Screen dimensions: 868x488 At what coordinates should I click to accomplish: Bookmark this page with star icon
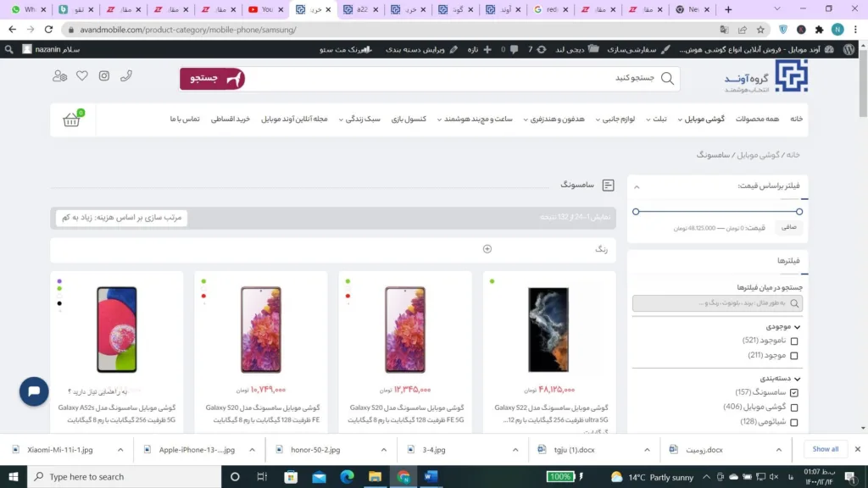point(760,30)
